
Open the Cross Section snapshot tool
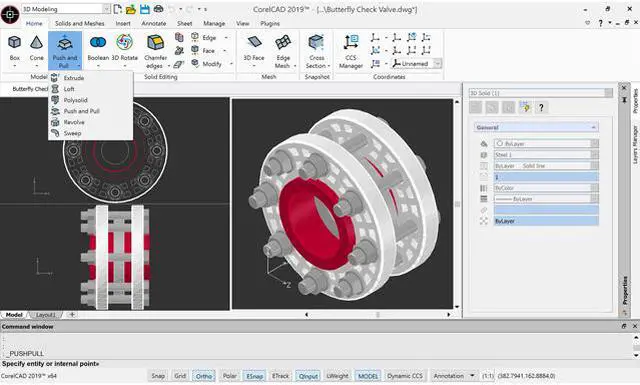pyautogui.click(x=317, y=51)
